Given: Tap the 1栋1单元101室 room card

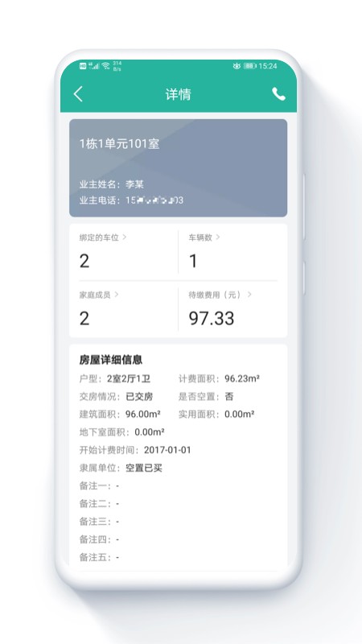Looking at the screenshot, I should click(x=178, y=168).
